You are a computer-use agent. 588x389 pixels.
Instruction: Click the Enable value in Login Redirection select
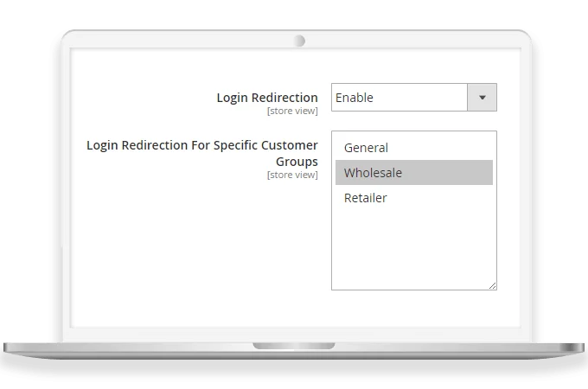click(355, 98)
